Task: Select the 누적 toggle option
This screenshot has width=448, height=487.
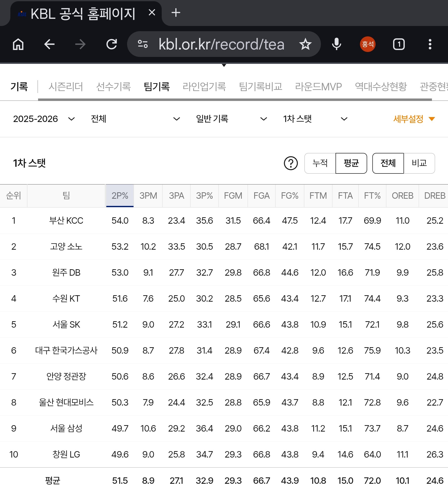Action: point(320,163)
